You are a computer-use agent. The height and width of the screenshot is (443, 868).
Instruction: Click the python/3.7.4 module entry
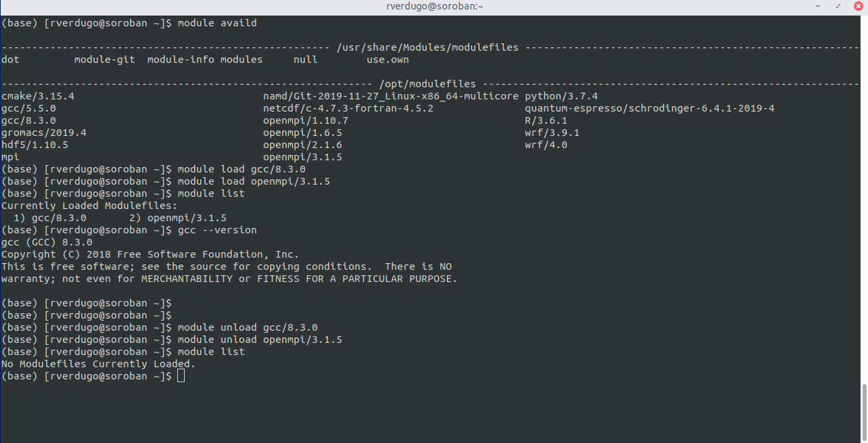[x=560, y=95]
